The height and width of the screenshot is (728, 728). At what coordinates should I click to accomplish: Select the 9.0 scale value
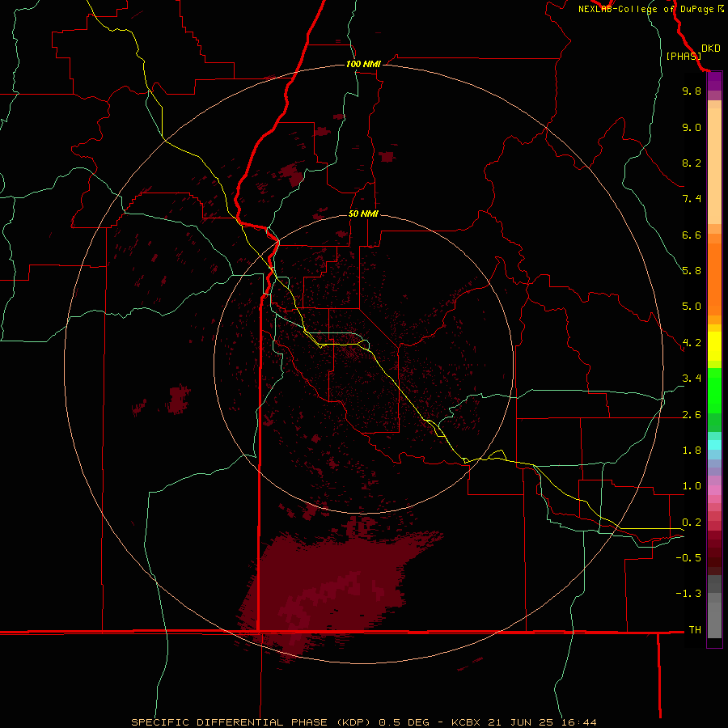click(x=692, y=127)
